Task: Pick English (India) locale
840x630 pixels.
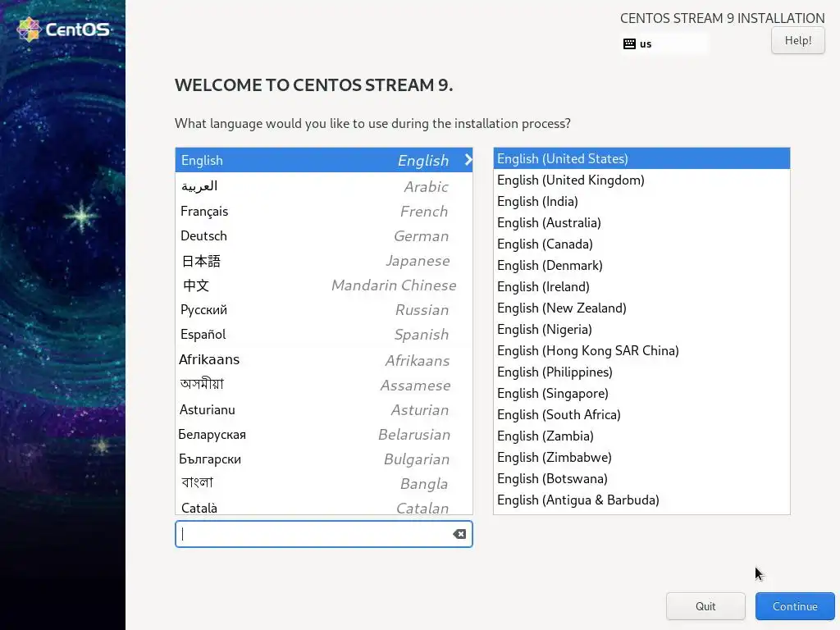Action: coord(641,202)
